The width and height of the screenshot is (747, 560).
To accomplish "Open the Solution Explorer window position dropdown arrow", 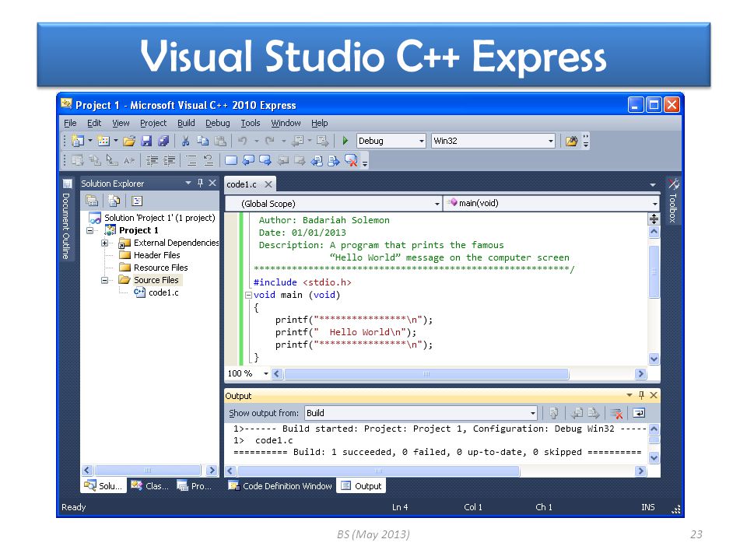I will coord(188,183).
